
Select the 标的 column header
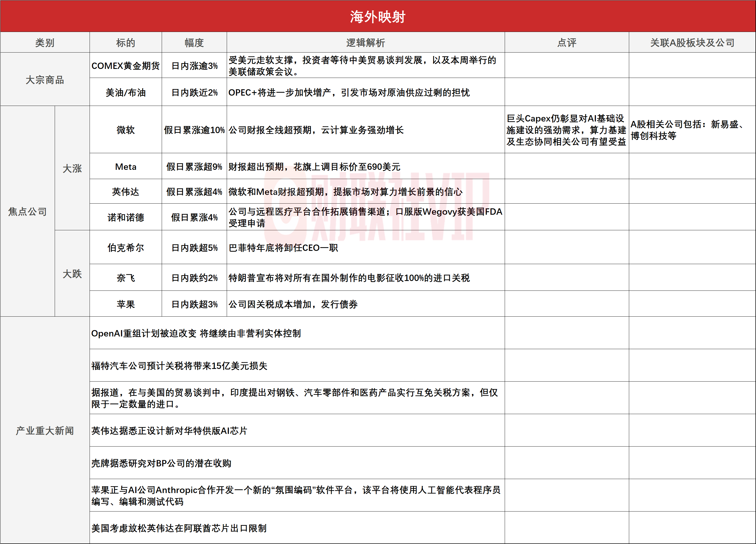(125, 43)
